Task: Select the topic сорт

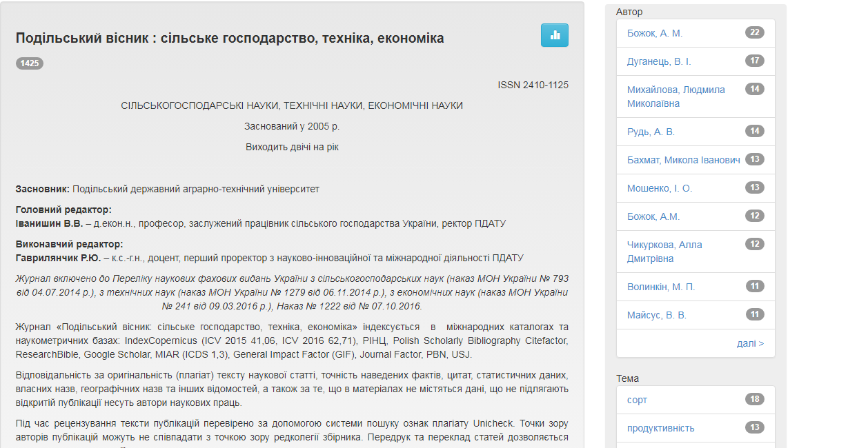Action: tap(637, 400)
